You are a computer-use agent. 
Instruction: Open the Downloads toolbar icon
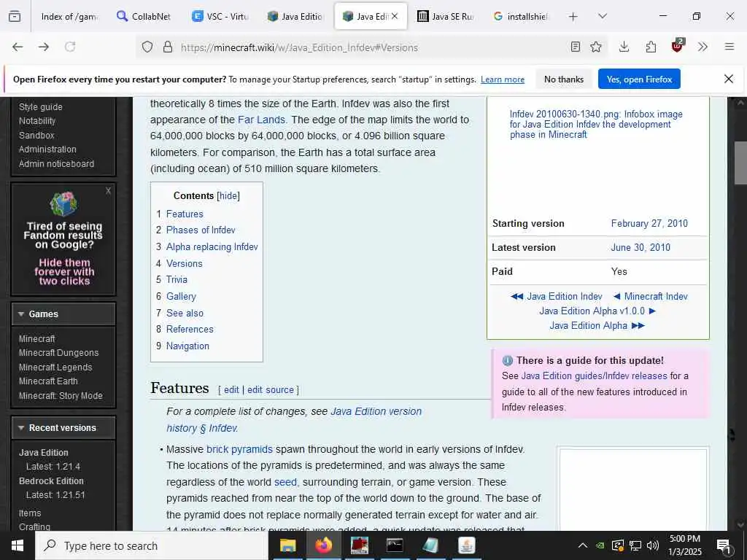[624, 47]
